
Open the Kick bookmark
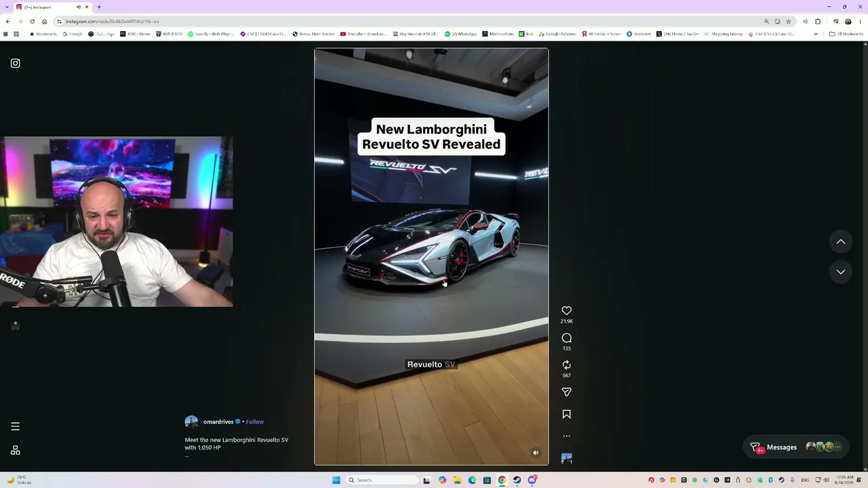coord(526,34)
